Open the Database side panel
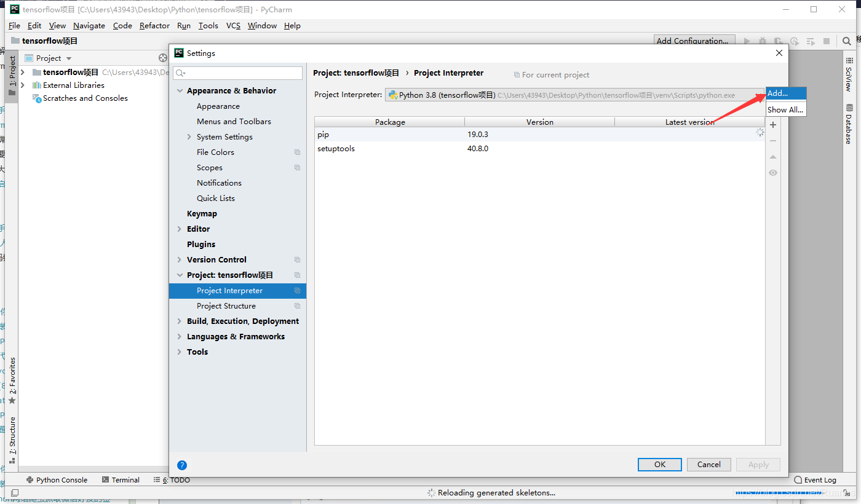The width and height of the screenshot is (861, 504). tap(849, 124)
